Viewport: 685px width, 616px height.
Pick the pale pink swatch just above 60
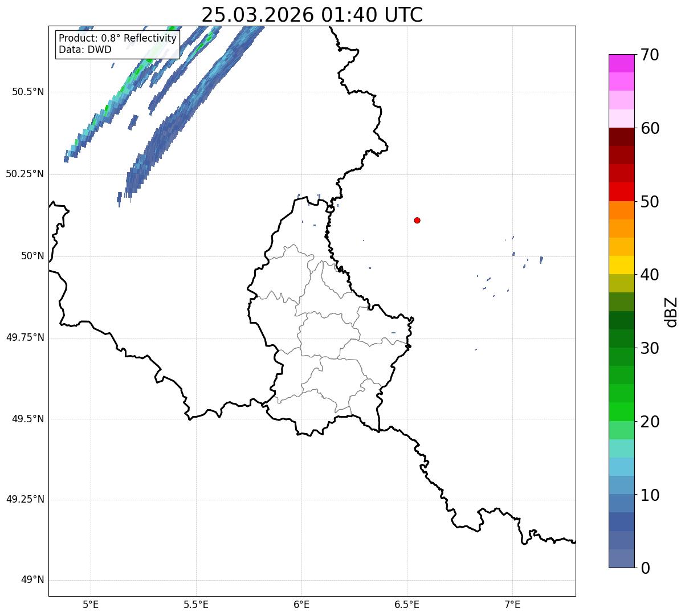tap(622, 119)
